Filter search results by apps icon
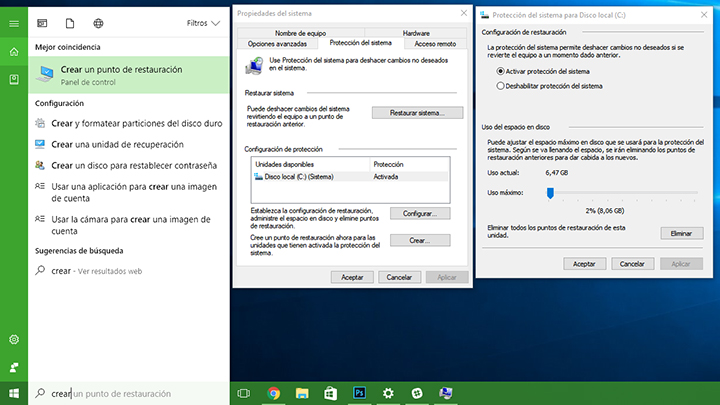Image resolution: width=720 pixels, height=405 pixels. coord(42,23)
